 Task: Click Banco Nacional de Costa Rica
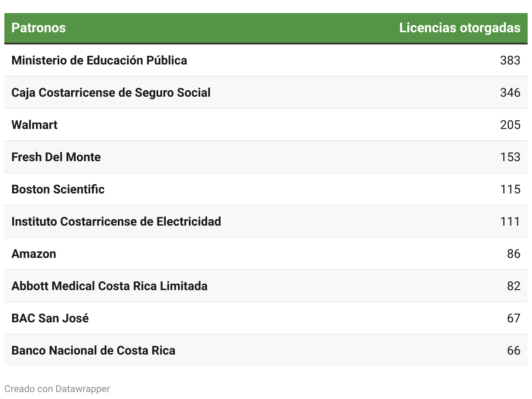click(x=93, y=351)
